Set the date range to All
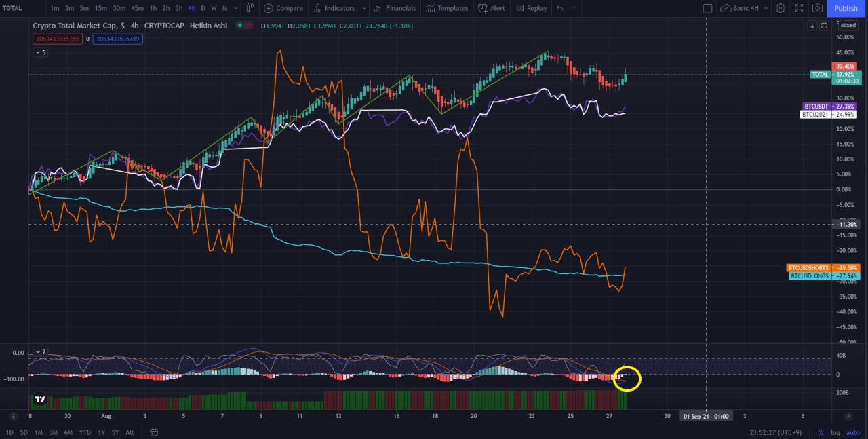 pos(130,432)
